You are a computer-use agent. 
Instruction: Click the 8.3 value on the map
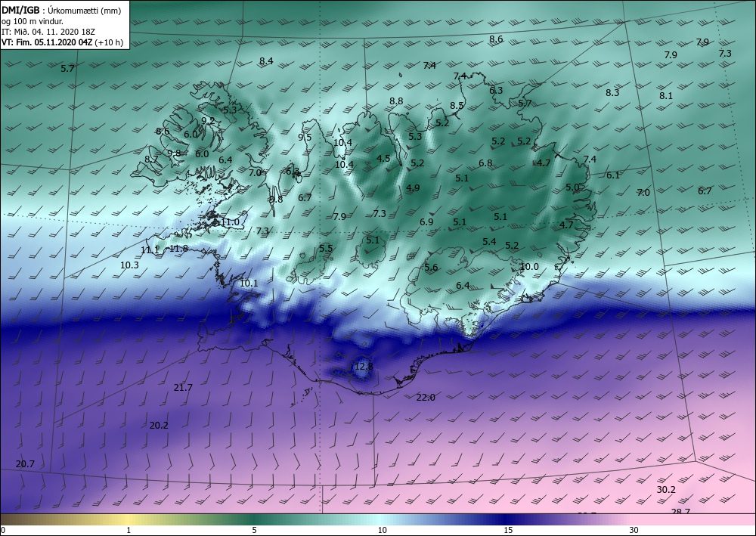(612, 92)
